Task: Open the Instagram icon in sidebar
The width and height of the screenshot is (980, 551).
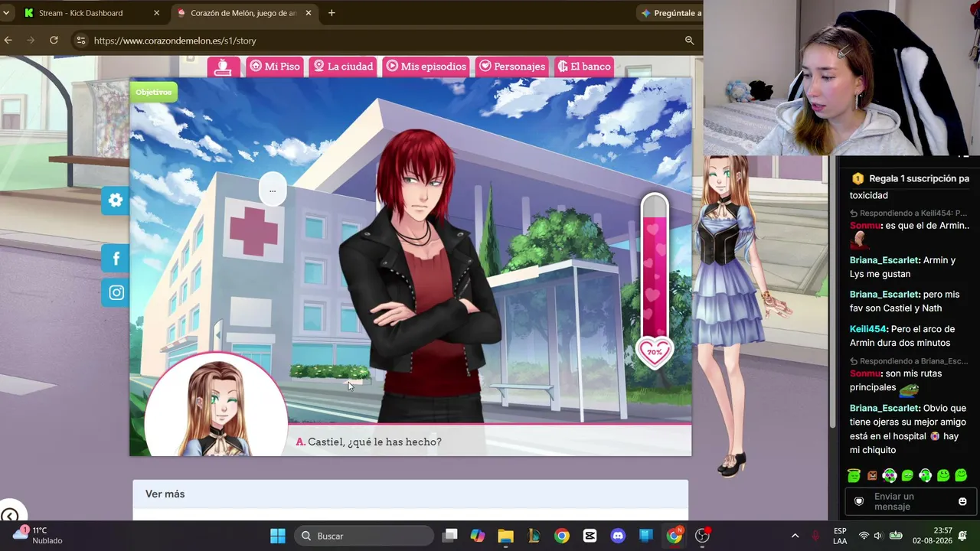Action: click(x=116, y=292)
